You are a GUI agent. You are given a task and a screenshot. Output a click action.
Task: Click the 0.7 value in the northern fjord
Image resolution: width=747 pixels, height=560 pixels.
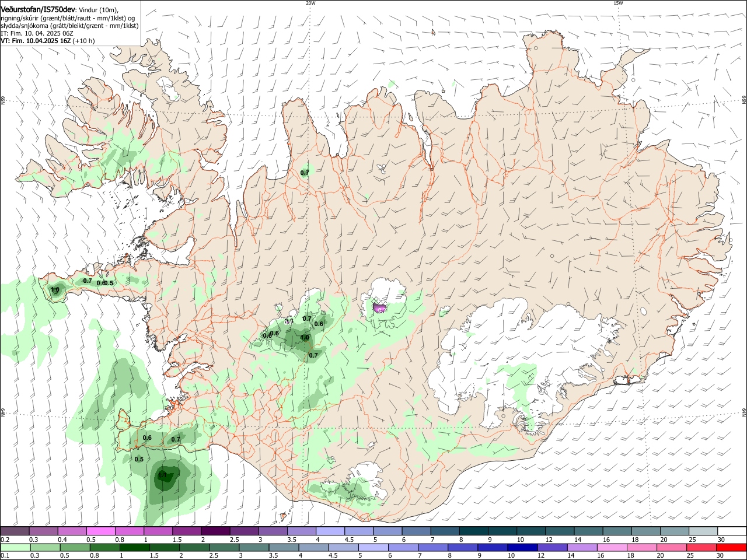[x=305, y=173]
